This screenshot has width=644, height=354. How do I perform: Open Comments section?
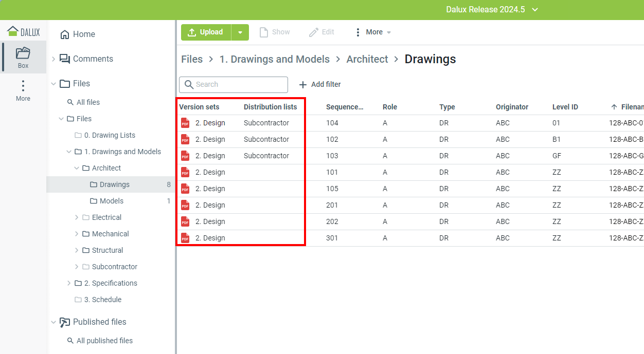pyautogui.click(x=93, y=59)
